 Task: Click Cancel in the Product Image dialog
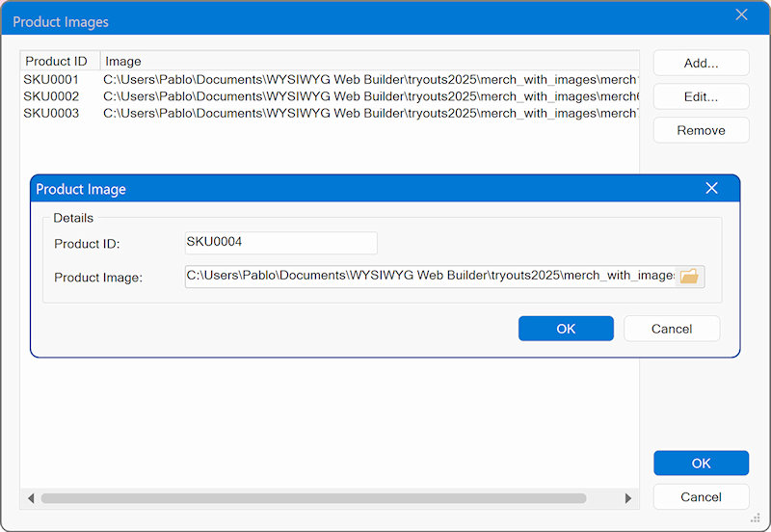point(672,329)
